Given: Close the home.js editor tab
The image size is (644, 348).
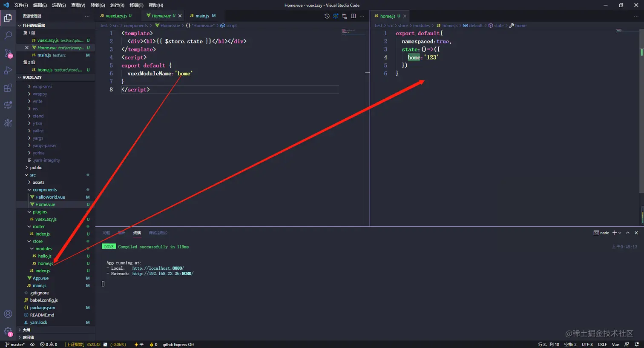Looking at the screenshot, I should tap(405, 16).
